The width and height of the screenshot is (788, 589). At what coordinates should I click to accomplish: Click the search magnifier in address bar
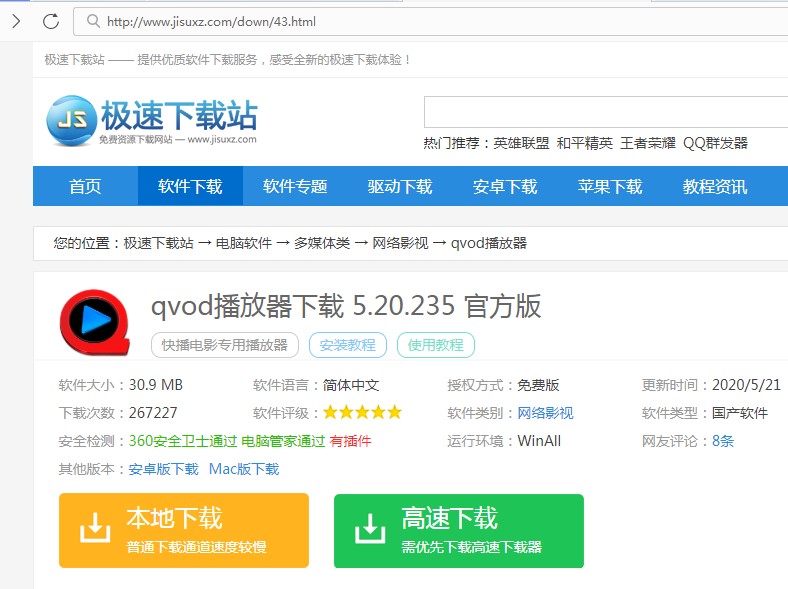(x=93, y=21)
